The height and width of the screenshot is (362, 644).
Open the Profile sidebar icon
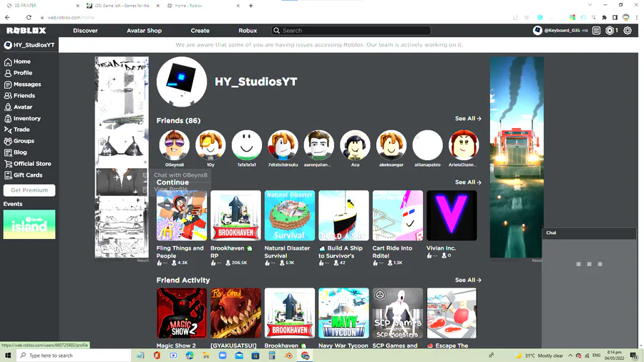coord(8,73)
